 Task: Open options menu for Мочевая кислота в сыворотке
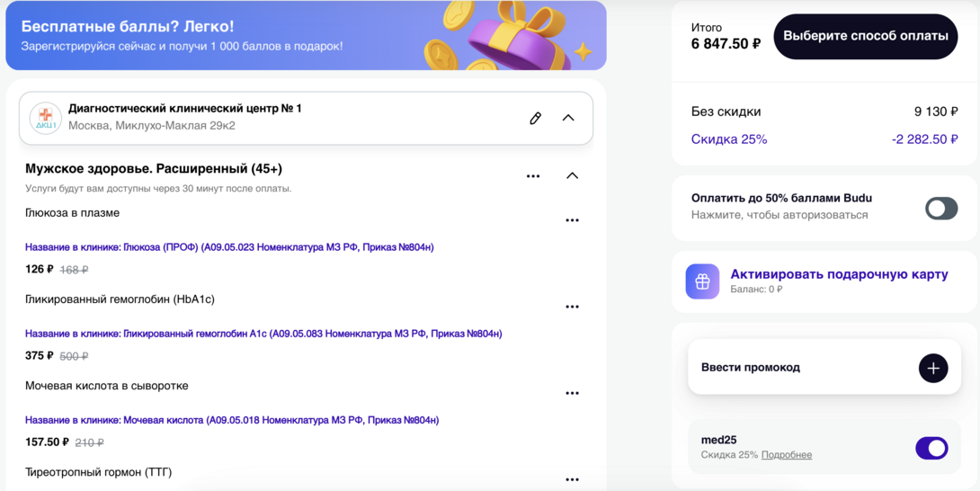(572, 393)
